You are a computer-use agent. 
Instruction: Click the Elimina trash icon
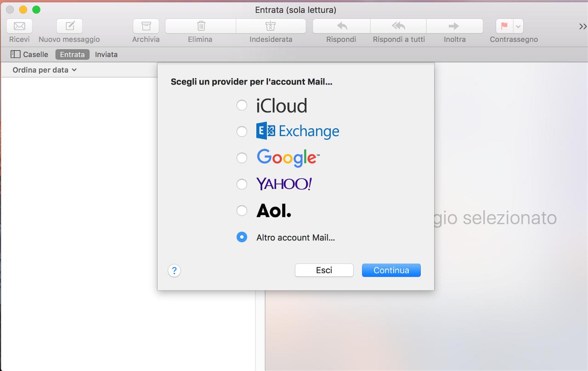pyautogui.click(x=201, y=26)
